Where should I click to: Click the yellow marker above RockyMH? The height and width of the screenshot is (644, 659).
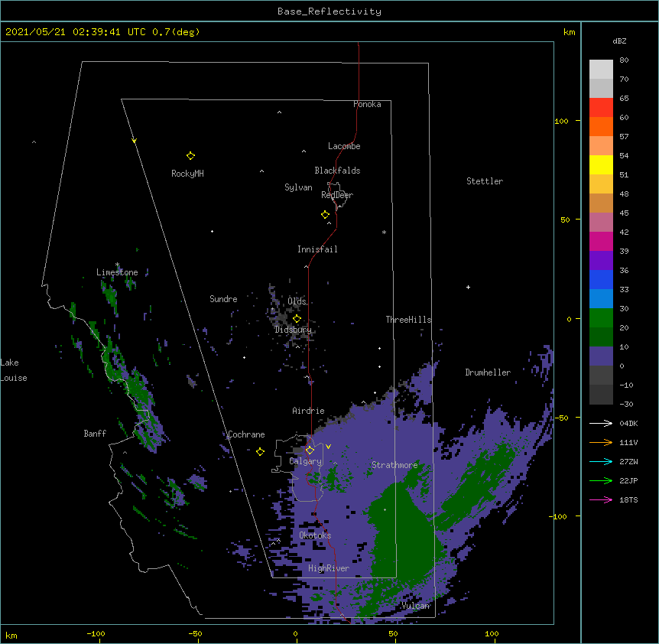click(x=190, y=156)
